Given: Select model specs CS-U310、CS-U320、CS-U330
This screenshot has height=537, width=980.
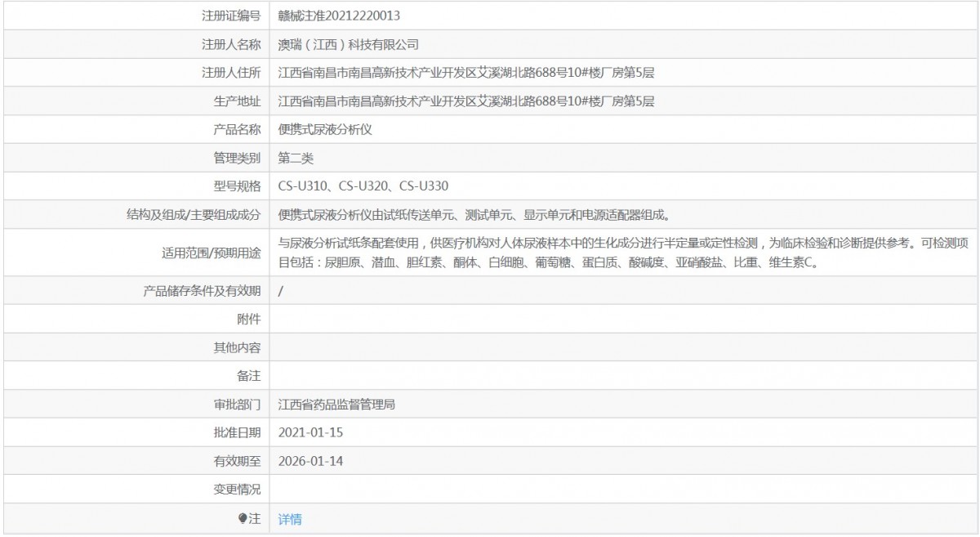Looking at the screenshot, I should (363, 186).
